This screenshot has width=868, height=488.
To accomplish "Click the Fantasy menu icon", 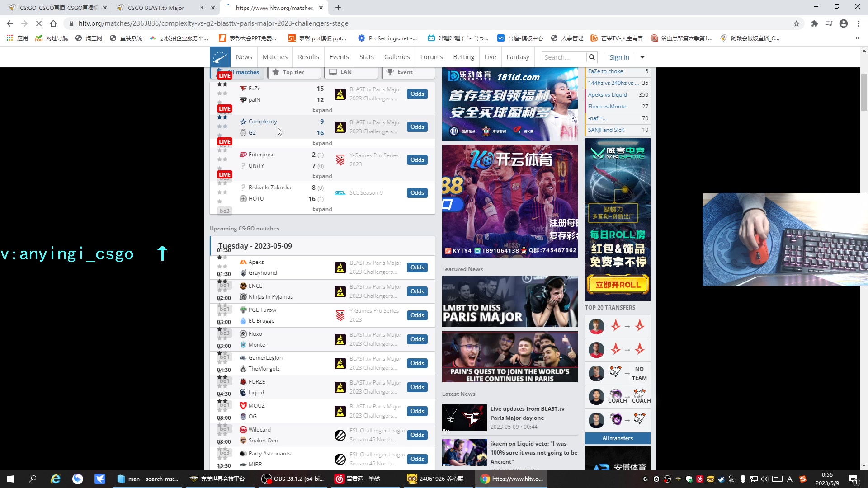I will (x=518, y=57).
